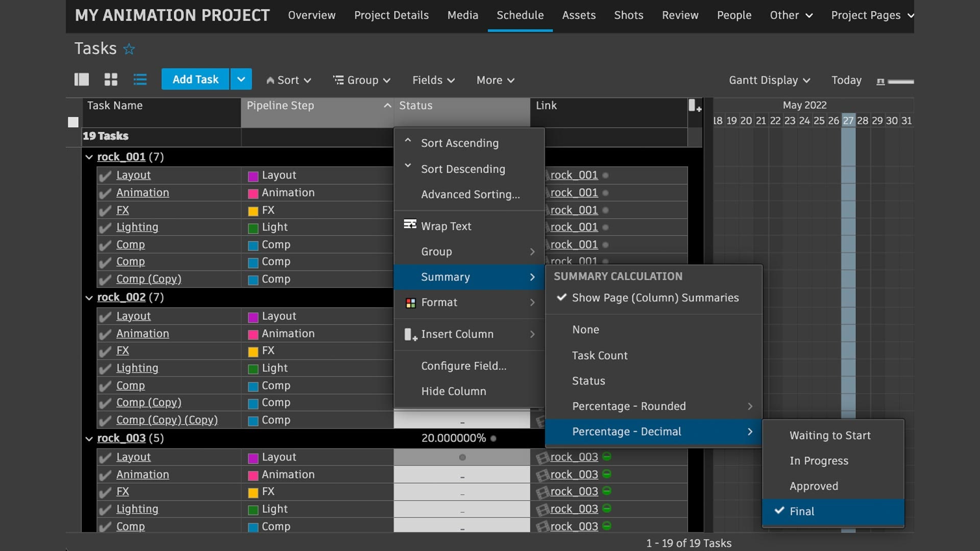Click the Format menu icon
This screenshot has height=551, width=980.
(x=410, y=303)
